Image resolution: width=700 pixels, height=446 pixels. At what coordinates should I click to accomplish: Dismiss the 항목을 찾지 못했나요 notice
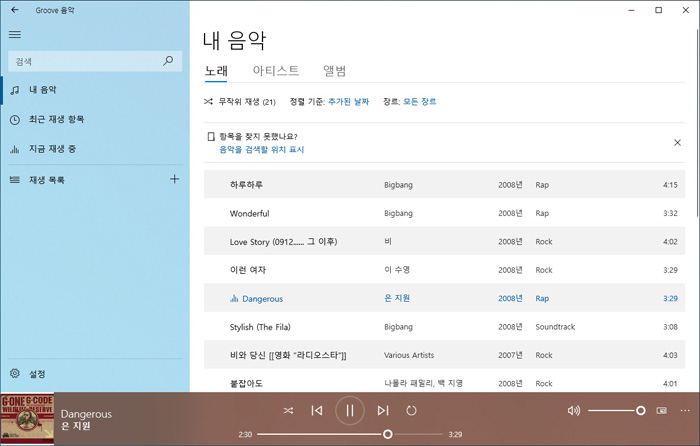pos(677,142)
